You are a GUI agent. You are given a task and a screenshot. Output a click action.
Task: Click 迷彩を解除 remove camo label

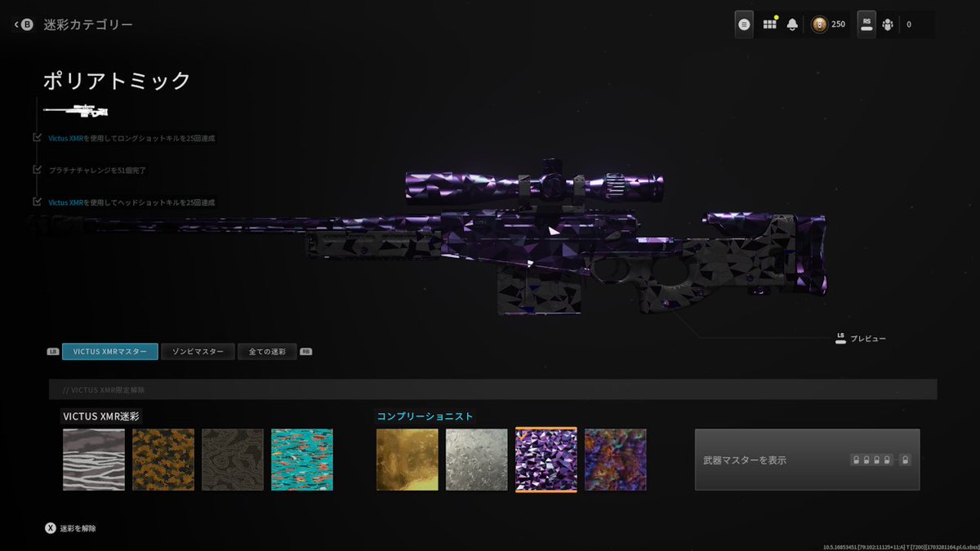[78, 528]
